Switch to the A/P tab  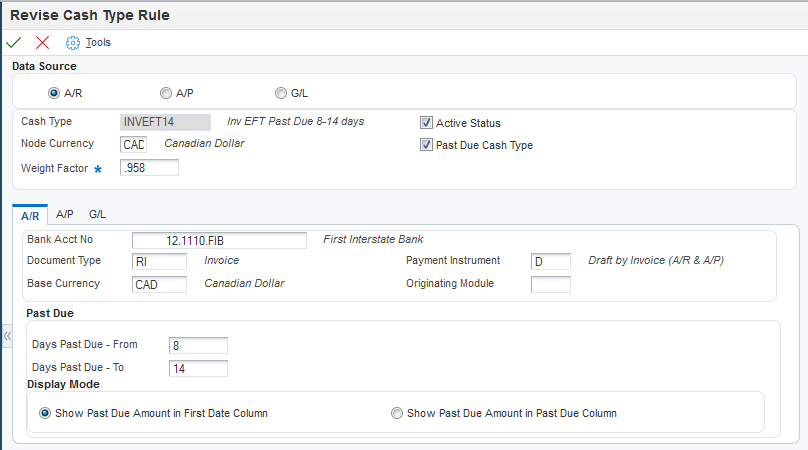coord(65,214)
